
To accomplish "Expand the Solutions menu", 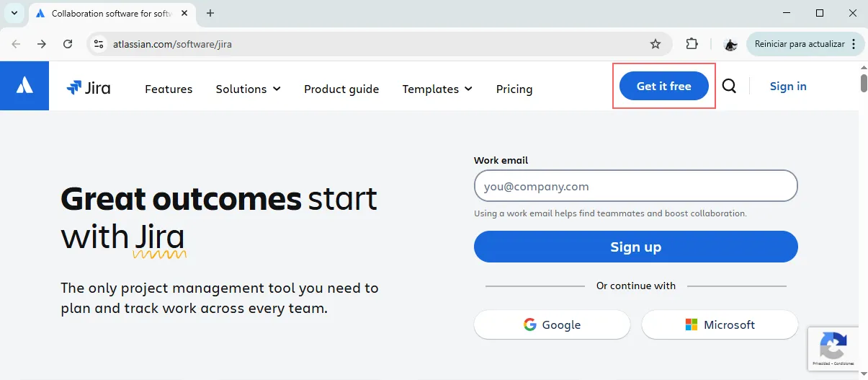I will 248,89.
